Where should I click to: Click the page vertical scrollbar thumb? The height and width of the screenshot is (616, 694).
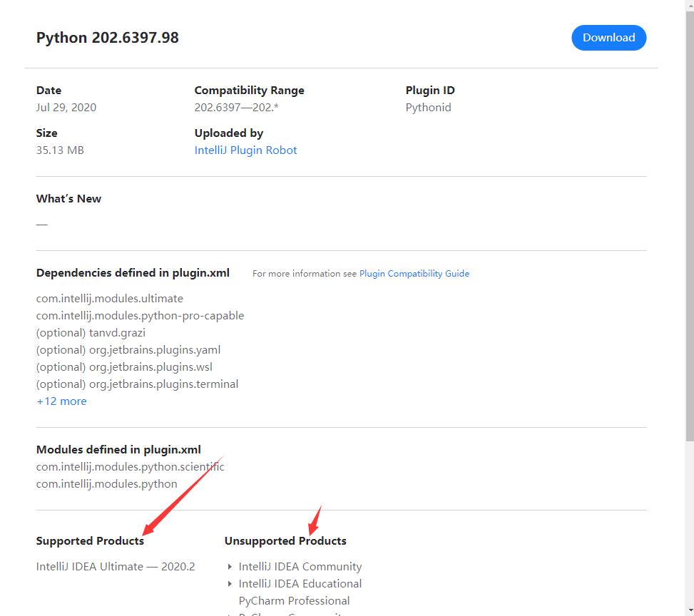click(x=690, y=226)
